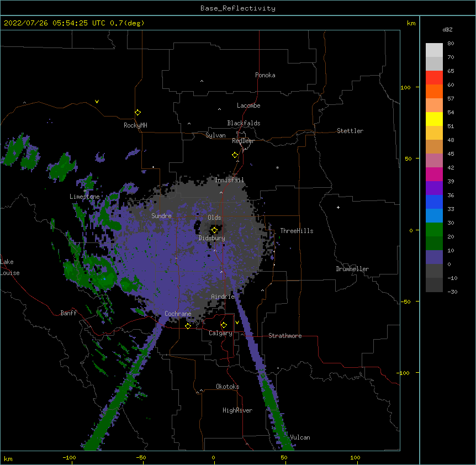Click the Airdrie label
The height and width of the screenshot is (465, 476).
coord(223,297)
